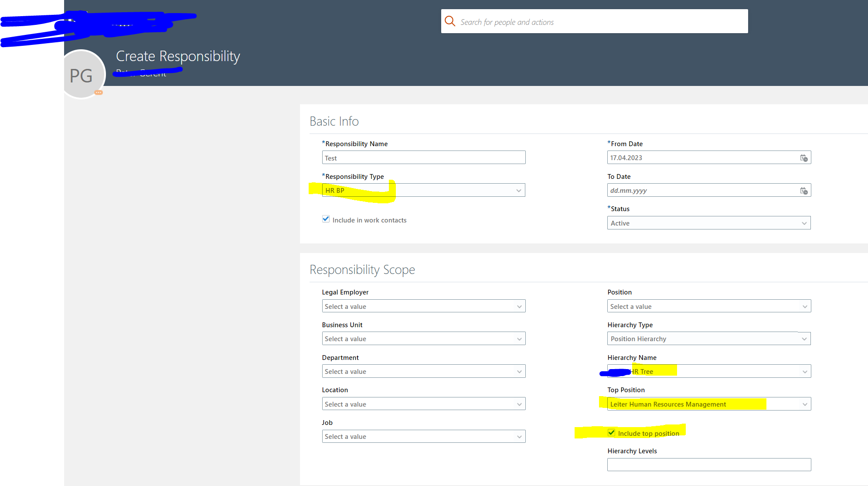Expand the Department value selector

point(519,371)
